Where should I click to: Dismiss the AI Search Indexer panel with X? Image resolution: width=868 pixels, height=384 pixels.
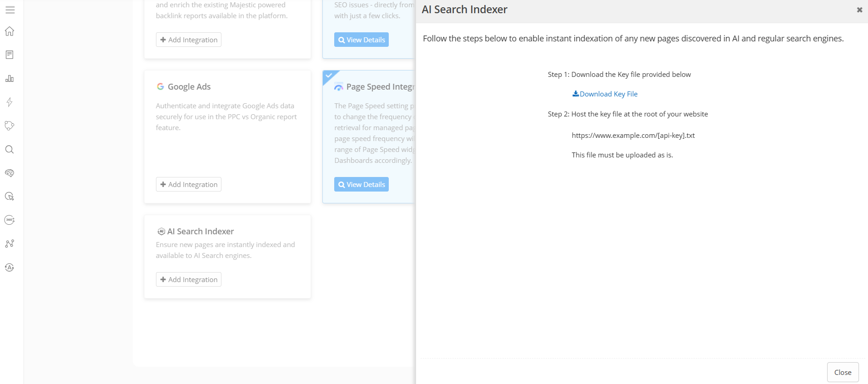[859, 10]
